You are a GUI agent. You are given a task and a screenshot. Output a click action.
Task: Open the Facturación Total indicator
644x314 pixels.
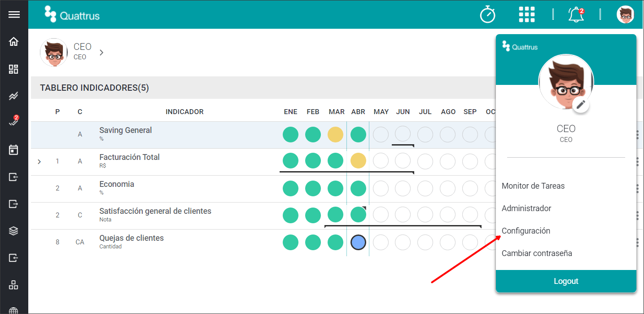(129, 157)
